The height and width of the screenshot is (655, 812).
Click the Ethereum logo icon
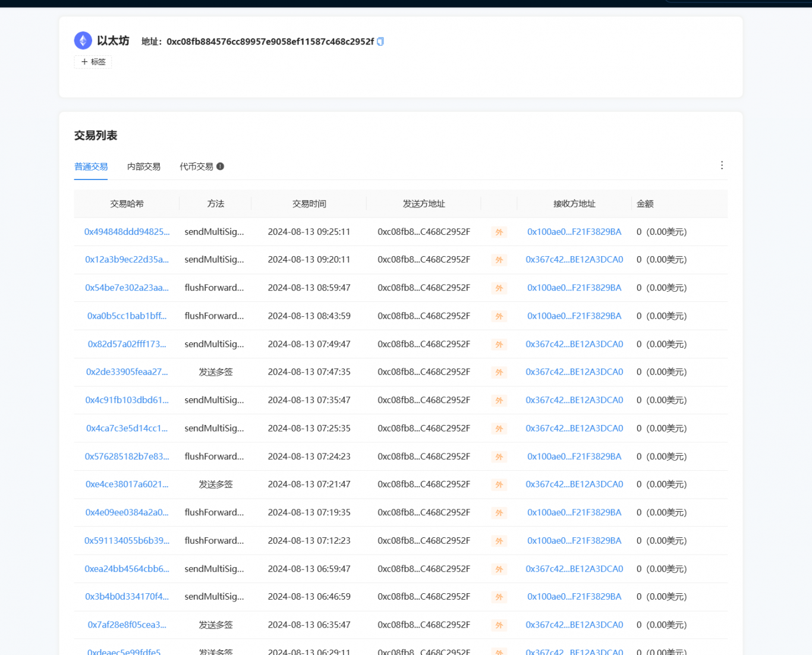[83, 40]
